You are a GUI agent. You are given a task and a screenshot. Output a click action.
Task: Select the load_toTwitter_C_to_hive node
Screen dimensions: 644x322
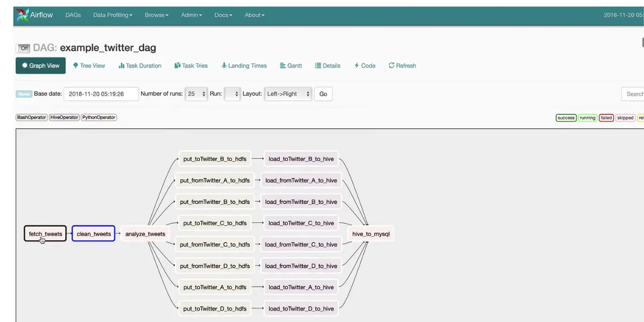(301, 223)
